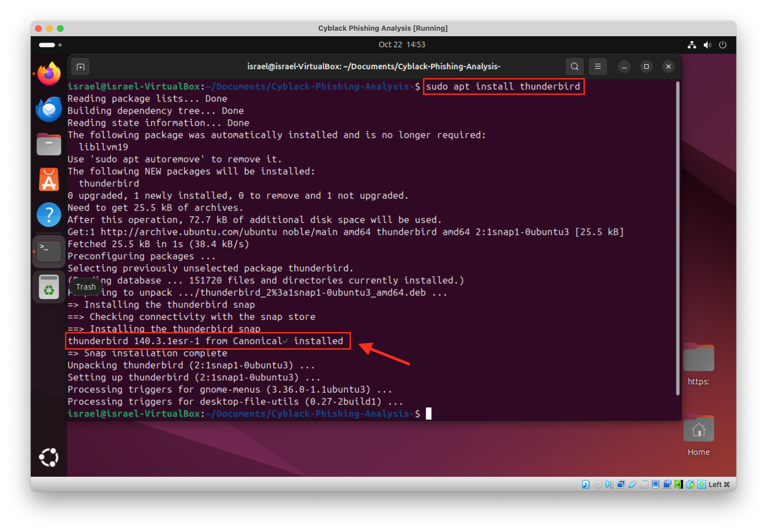The height and width of the screenshot is (532, 767).
Task: Open Ubuntu App Center
Action: 49,180
